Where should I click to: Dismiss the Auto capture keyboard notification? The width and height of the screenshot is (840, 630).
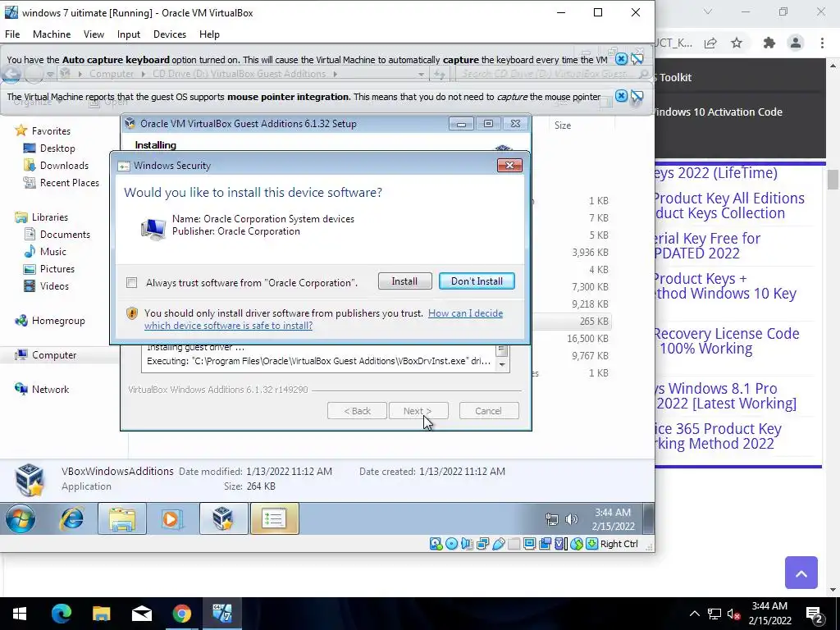coord(621,59)
